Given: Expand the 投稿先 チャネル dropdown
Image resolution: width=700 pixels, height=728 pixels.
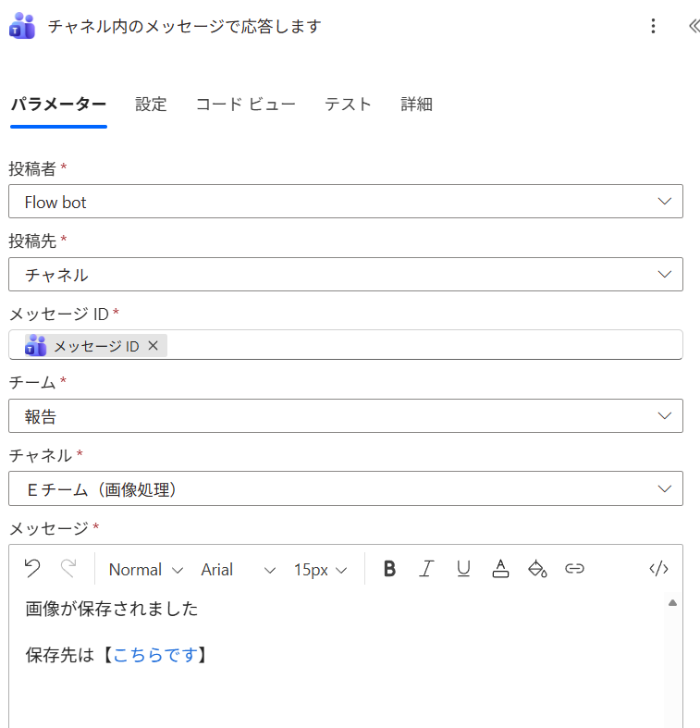Looking at the screenshot, I should [345, 275].
